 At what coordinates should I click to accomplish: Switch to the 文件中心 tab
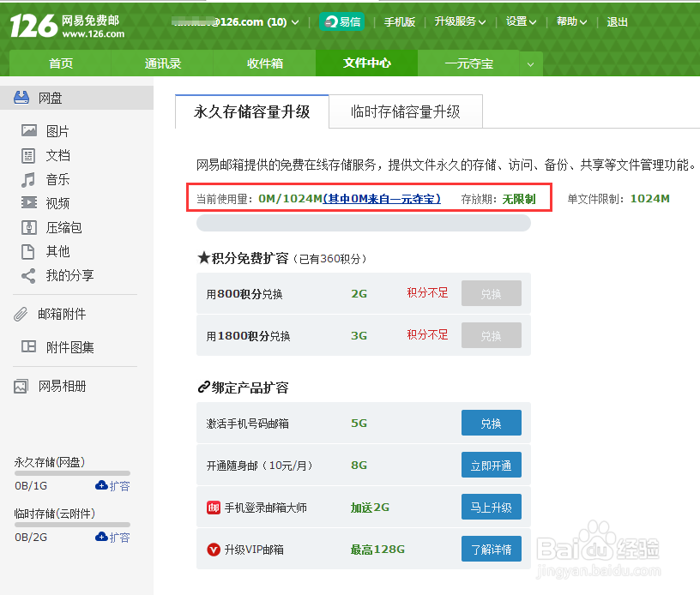[x=367, y=63]
